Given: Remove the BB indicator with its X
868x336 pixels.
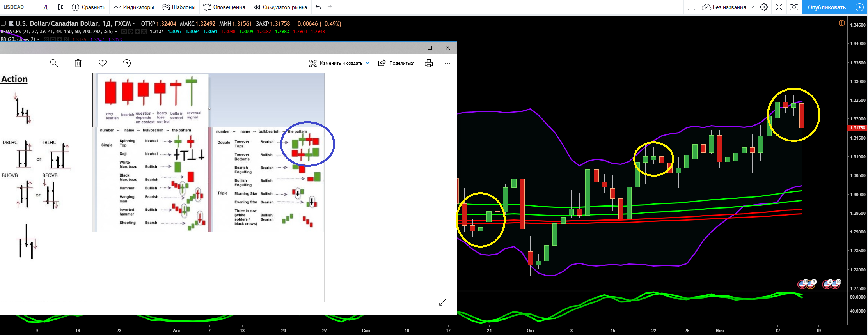Looking at the screenshot, I should tap(66, 39).
